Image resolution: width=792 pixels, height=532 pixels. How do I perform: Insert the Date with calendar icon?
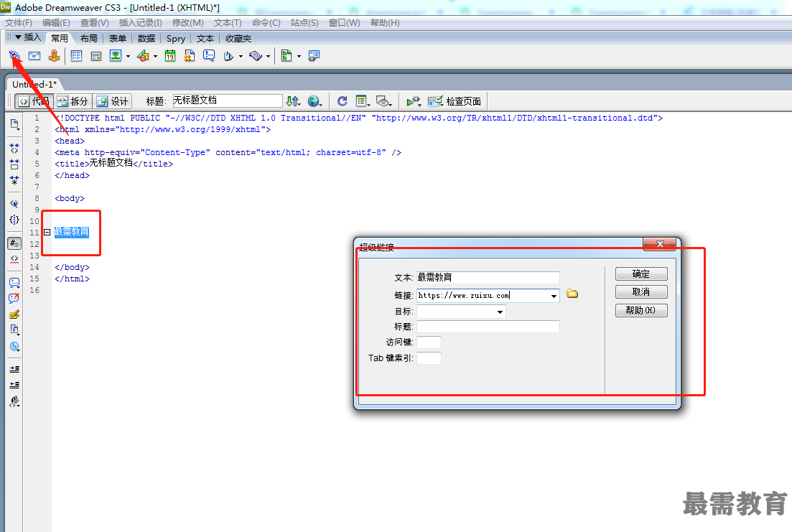(170, 55)
